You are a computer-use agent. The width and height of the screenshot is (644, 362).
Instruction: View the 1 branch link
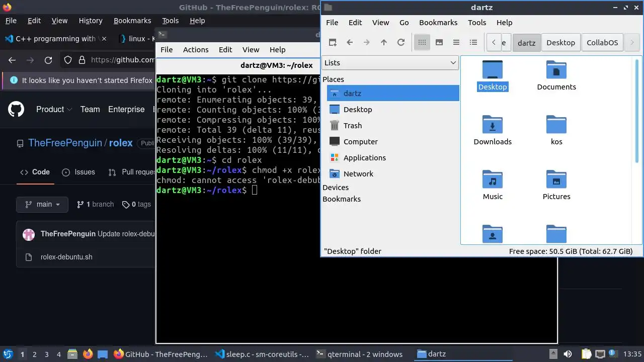tap(95, 204)
